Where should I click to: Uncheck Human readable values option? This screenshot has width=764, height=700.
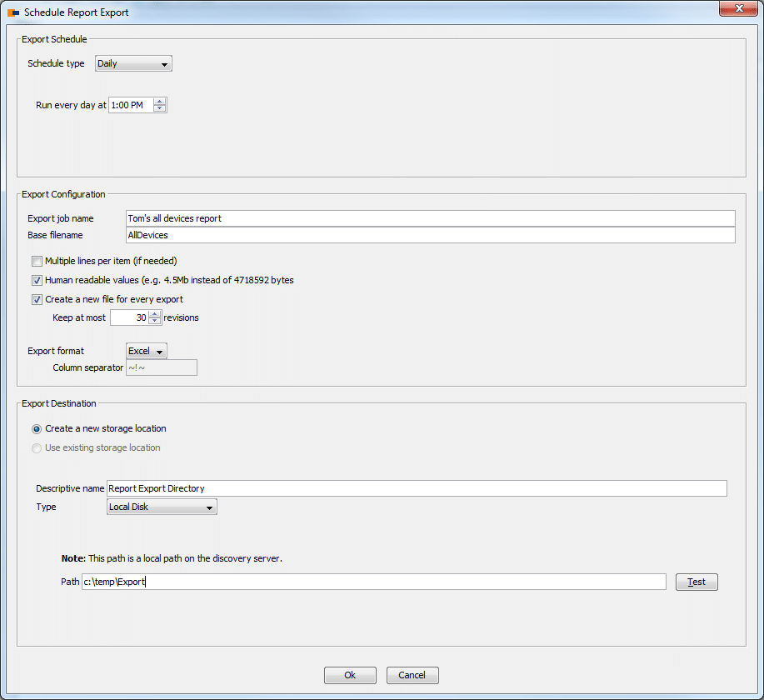[x=37, y=281]
